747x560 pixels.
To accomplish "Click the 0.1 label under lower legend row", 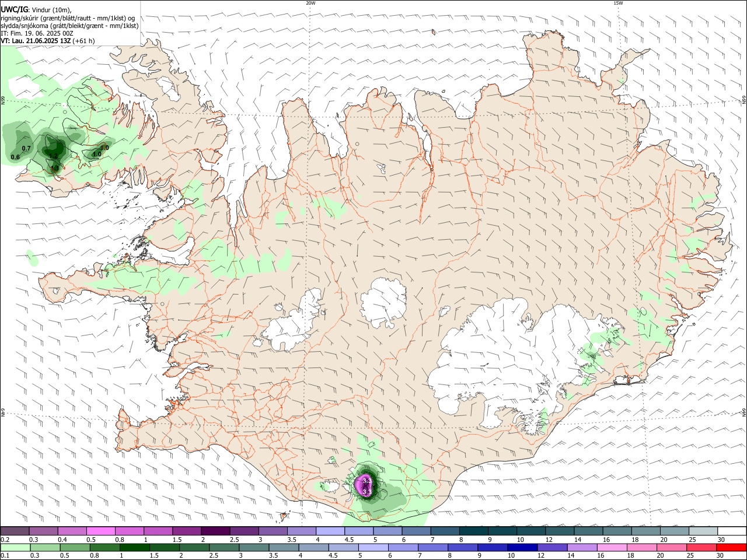I will [x=5, y=556].
